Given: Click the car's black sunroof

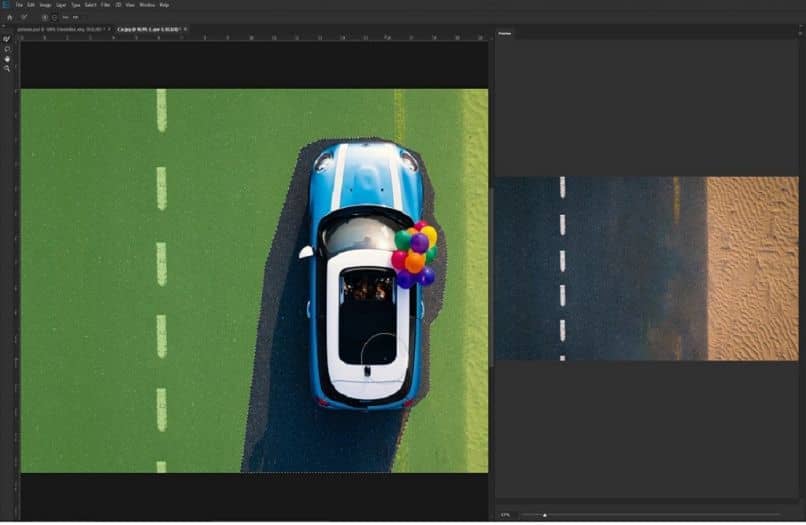Looking at the screenshot, I should click(x=368, y=315).
